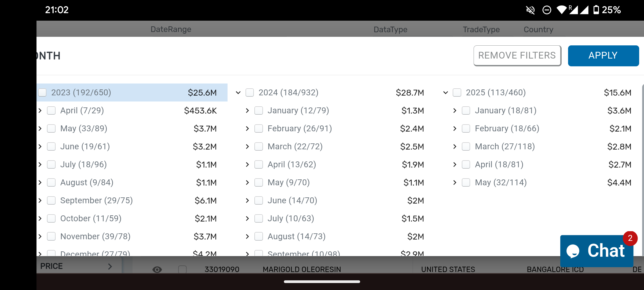Tick the February (26/91) 2024 checkbox

pos(259,129)
